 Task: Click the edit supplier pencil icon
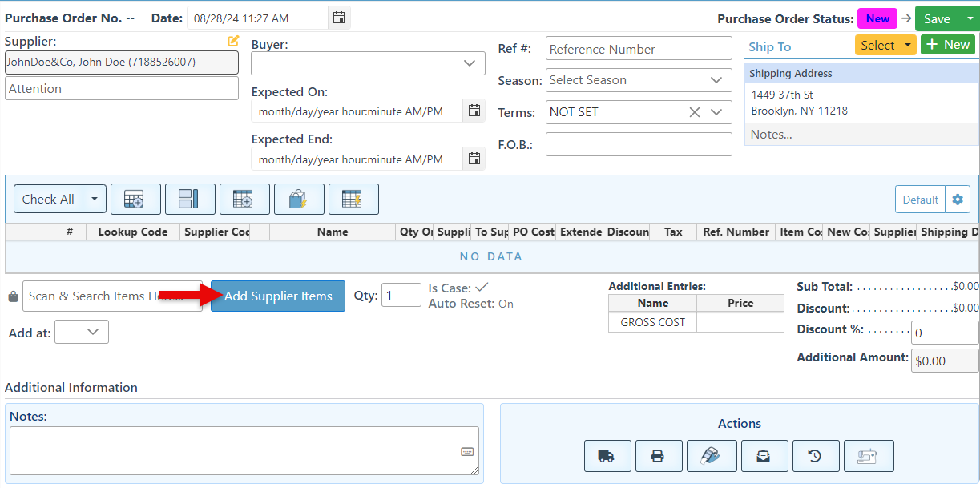[x=233, y=41]
